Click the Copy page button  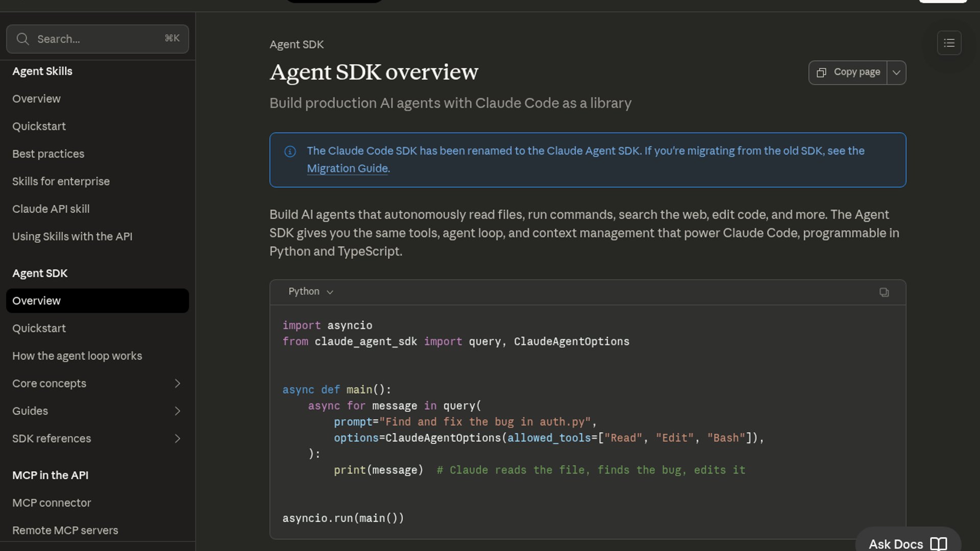848,72
